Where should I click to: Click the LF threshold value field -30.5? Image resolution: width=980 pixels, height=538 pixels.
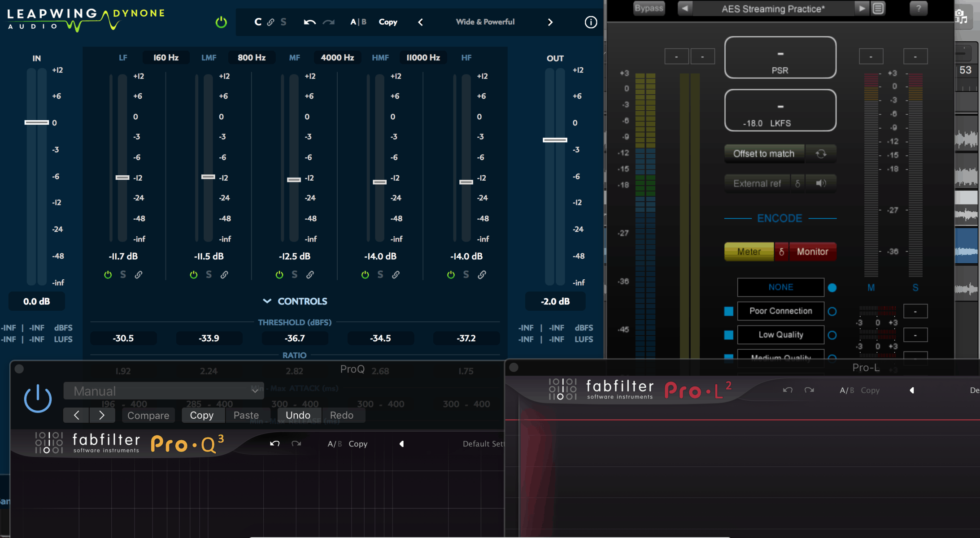tap(123, 338)
